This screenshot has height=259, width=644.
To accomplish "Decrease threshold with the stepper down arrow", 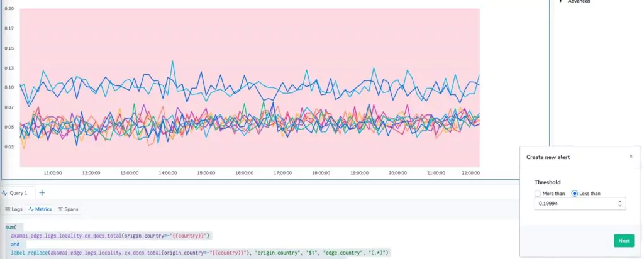I will [x=619, y=205].
